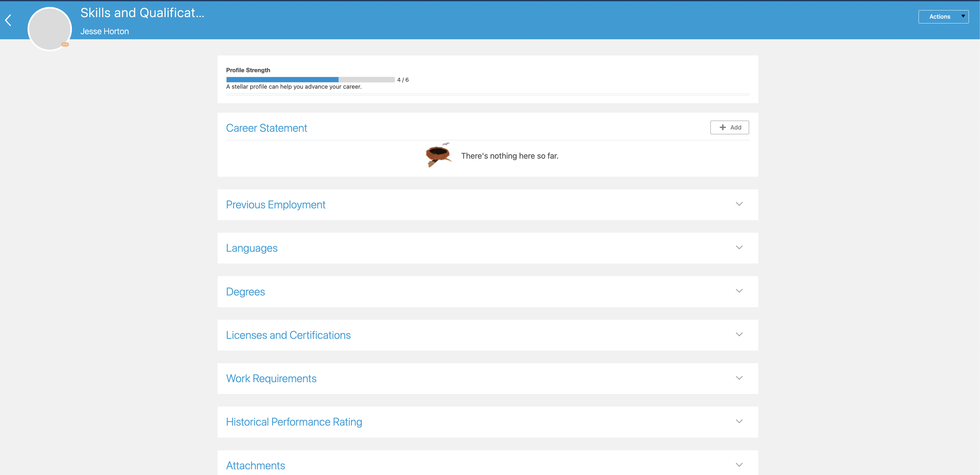The height and width of the screenshot is (475, 980).
Task: Click the Add button in Career Statement
Action: tap(729, 127)
